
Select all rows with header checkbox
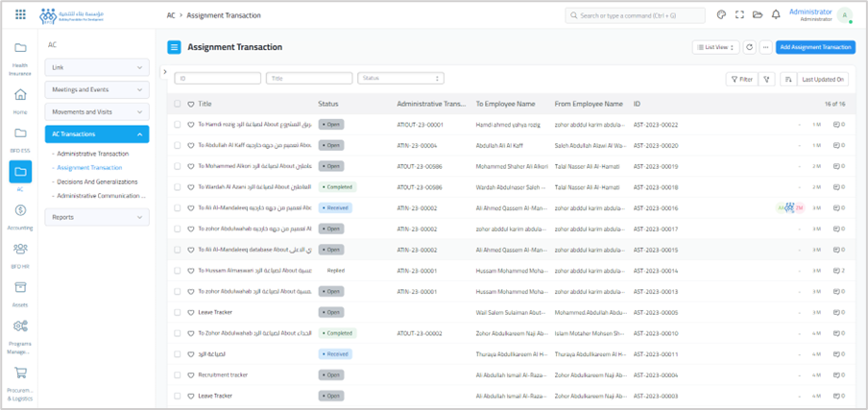click(177, 104)
